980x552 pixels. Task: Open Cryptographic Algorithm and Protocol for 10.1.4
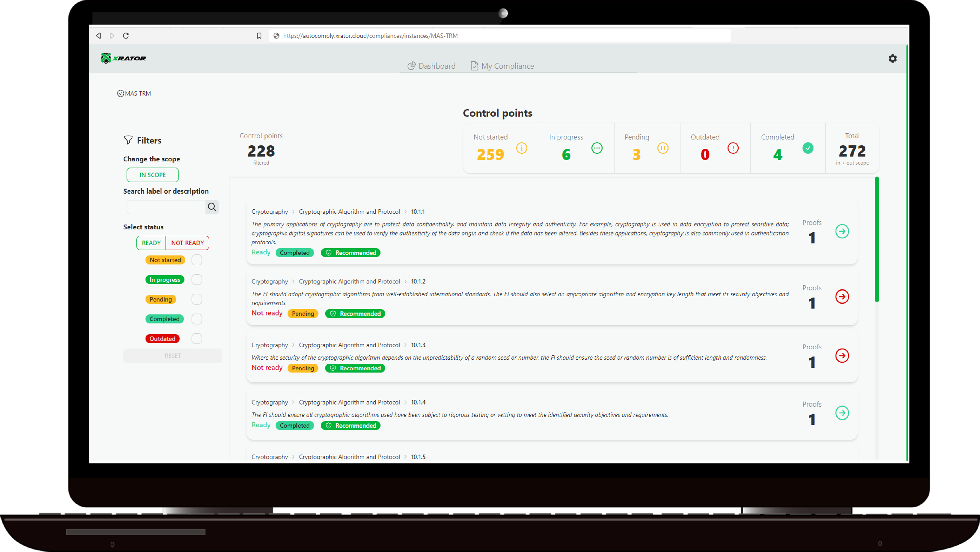click(349, 402)
